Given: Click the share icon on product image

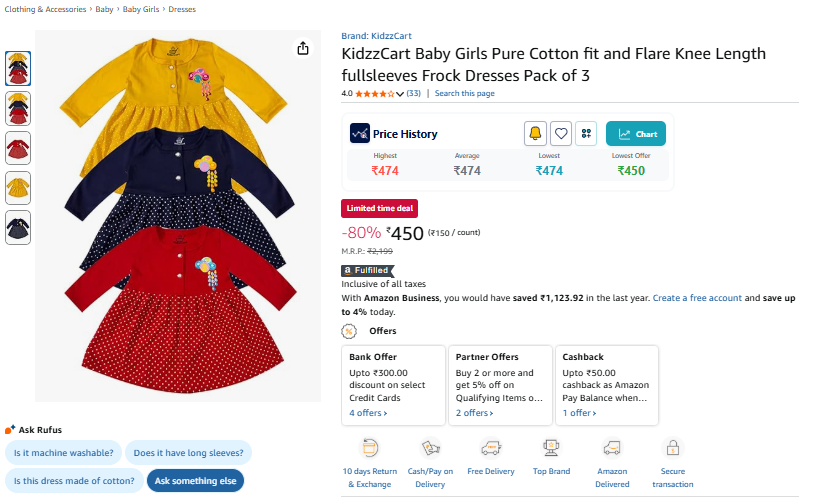Looking at the screenshot, I should [303, 49].
